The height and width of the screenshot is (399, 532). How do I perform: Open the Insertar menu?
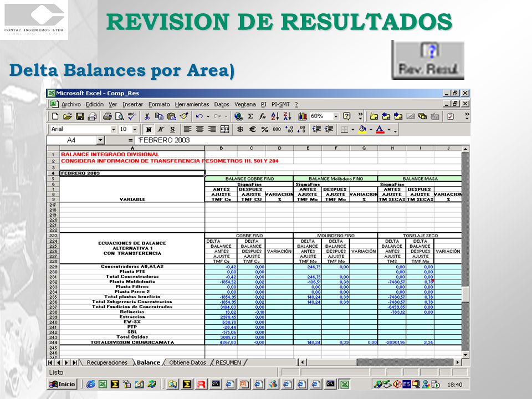132,105
